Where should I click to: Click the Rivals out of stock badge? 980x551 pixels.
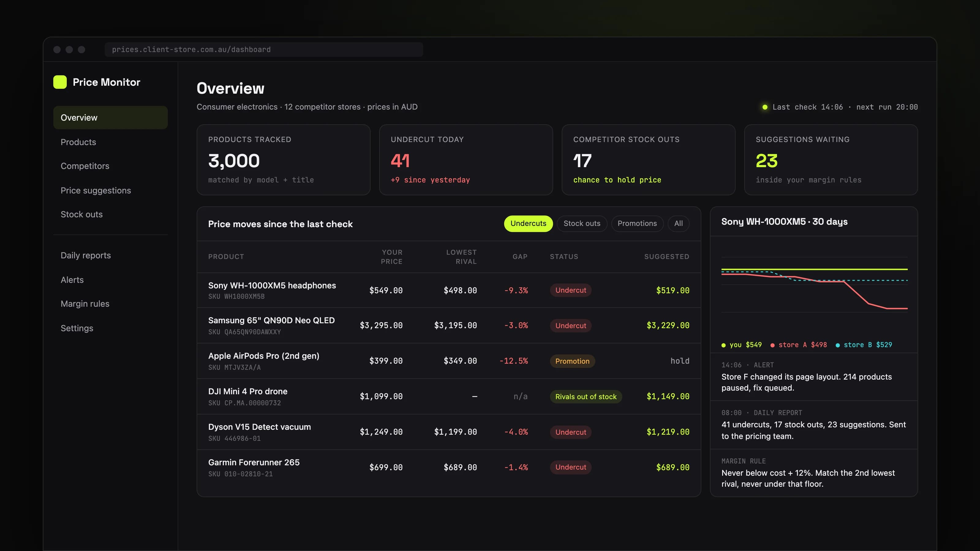tap(586, 397)
